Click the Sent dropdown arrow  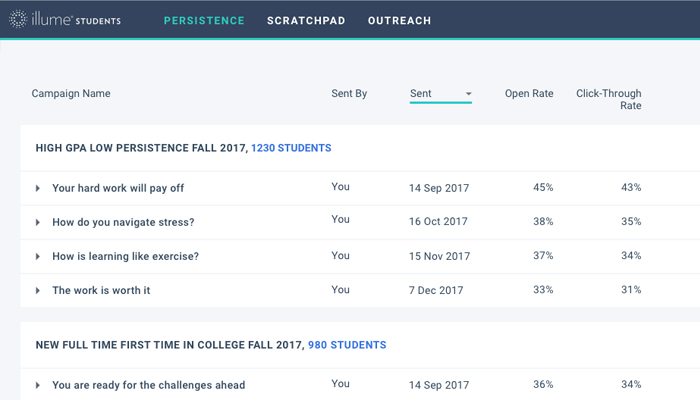tap(468, 95)
